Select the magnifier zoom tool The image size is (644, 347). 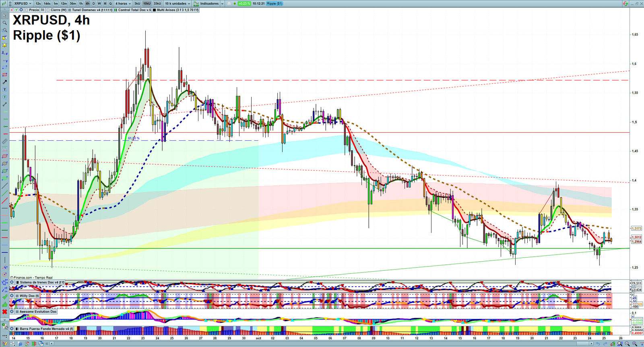point(4,23)
